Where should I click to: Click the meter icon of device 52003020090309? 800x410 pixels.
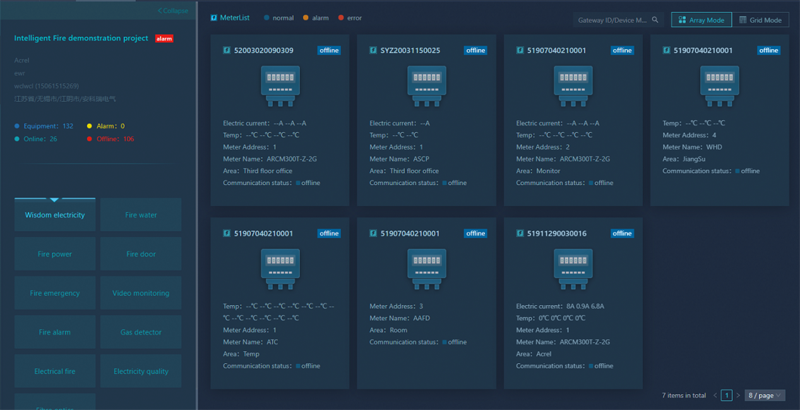pos(280,85)
